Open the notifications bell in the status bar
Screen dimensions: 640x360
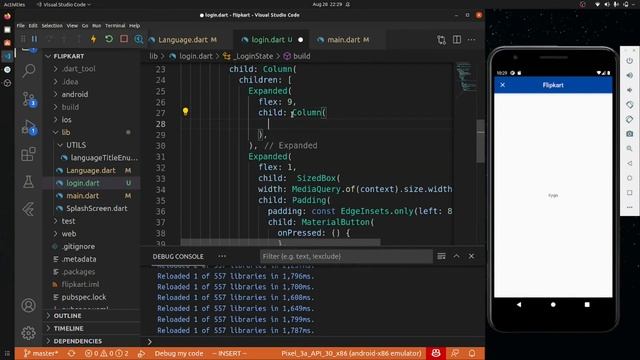[472, 353]
